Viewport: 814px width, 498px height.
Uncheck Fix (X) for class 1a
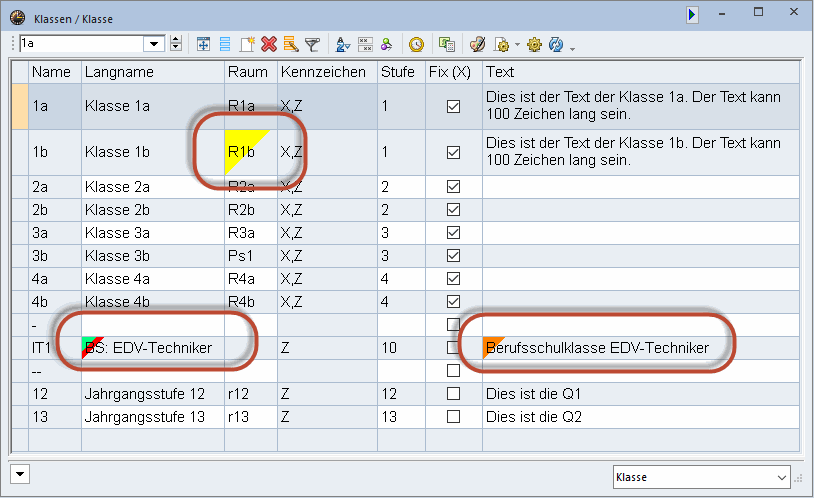pos(453,106)
